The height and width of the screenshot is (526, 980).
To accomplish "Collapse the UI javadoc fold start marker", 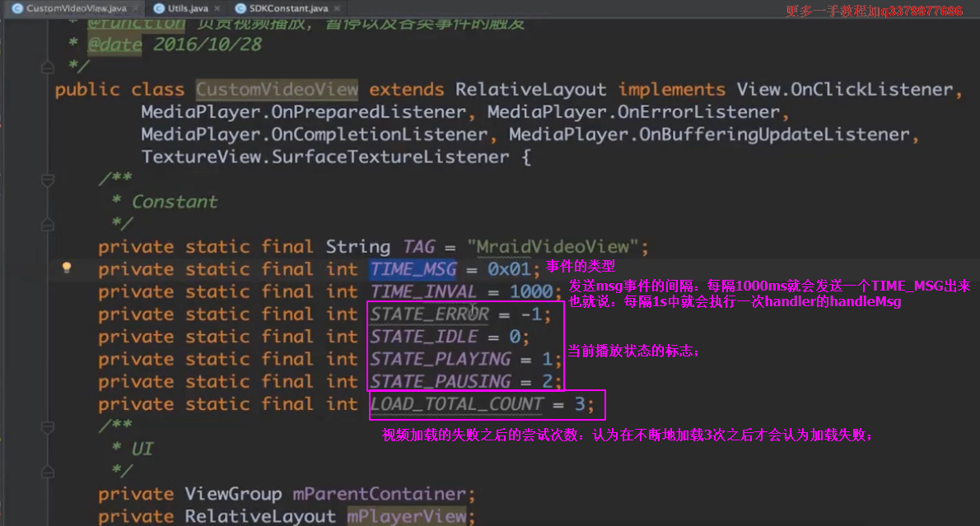I will pyautogui.click(x=48, y=427).
